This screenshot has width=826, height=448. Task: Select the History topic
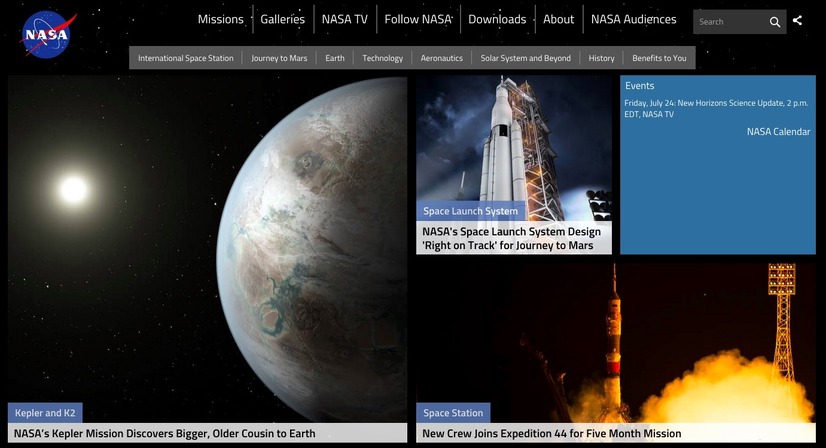601,58
